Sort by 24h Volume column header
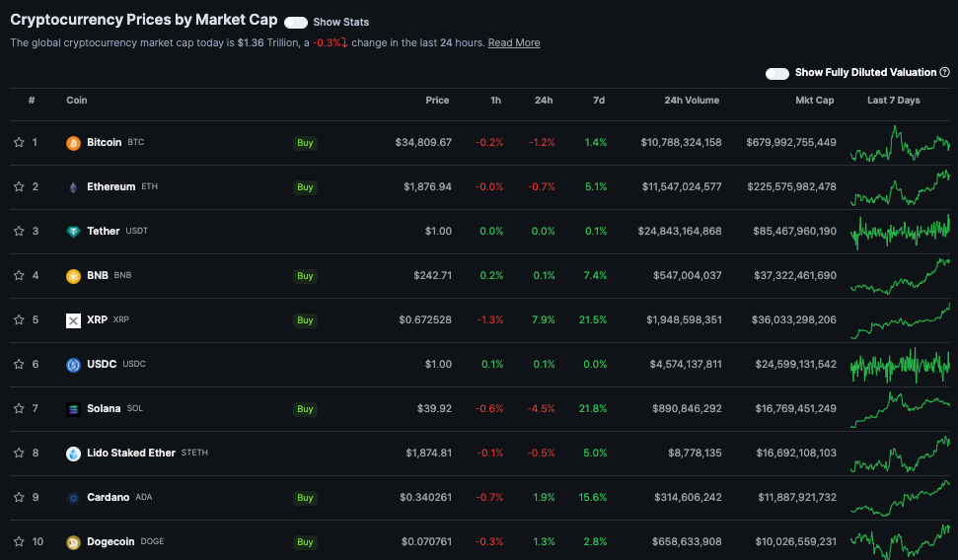 (x=692, y=101)
